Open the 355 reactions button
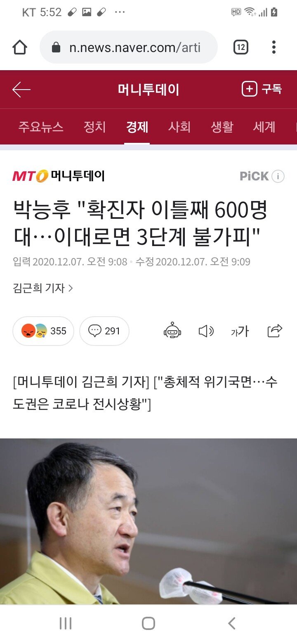The image size is (297, 644). coord(43,331)
